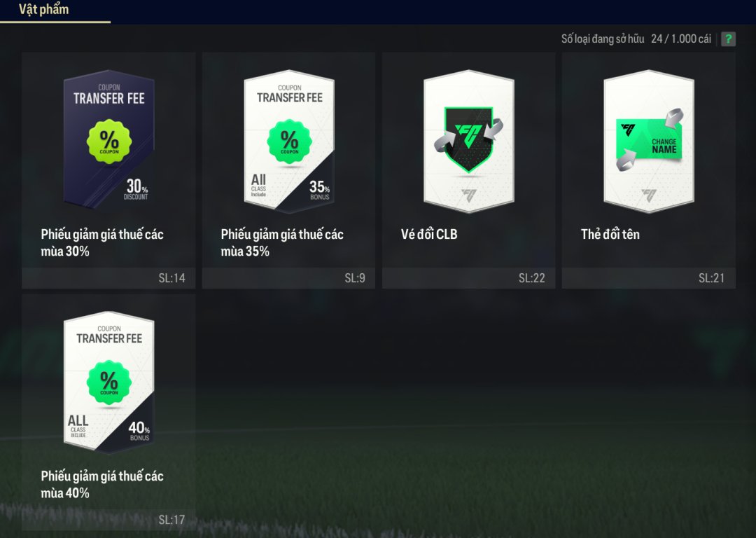Screen dimensions: 756x538
Task: Click the SL:22 quantity bar
Action: 468,278
